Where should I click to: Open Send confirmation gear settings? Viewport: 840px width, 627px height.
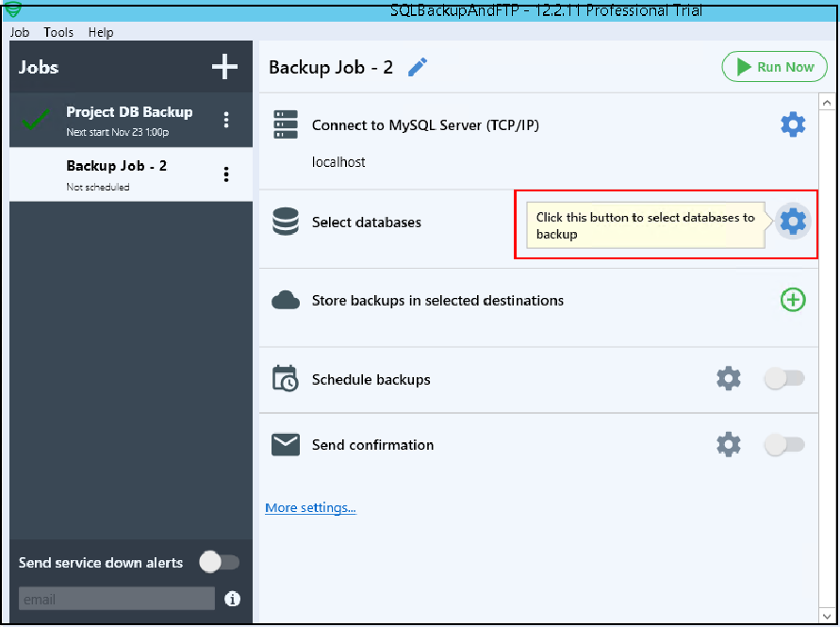point(728,444)
